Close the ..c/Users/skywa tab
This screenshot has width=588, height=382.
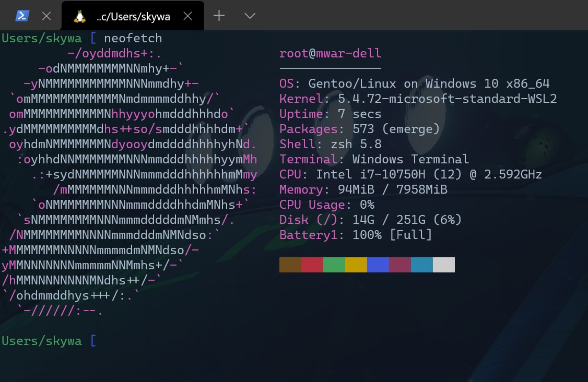(x=187, y=16)
